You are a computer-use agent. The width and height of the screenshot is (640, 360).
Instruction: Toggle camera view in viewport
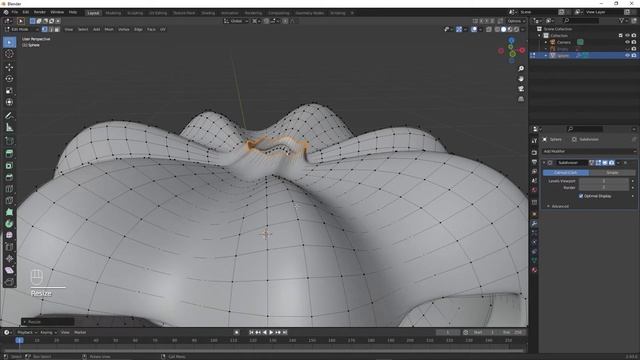pos(521,89)
